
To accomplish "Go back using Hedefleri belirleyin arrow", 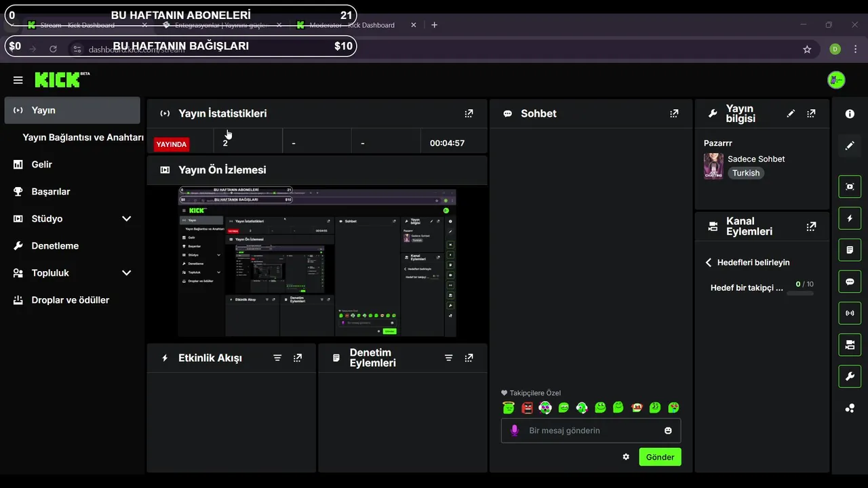I will click(x=709, y=262).
